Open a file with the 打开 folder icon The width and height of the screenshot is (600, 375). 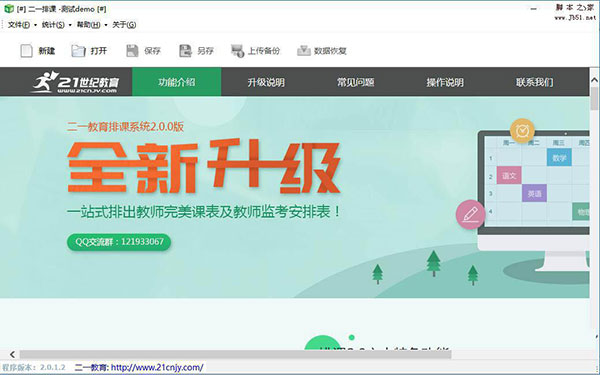tap(78, 51)
